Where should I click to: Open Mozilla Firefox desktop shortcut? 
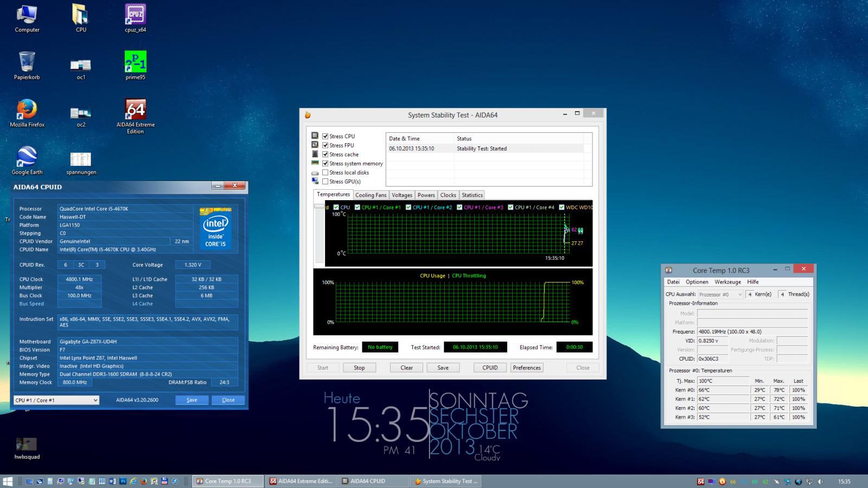point(27,113)
